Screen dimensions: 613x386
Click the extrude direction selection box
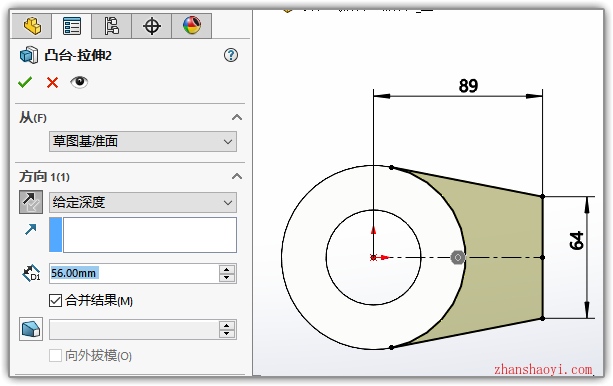(143, 235)
